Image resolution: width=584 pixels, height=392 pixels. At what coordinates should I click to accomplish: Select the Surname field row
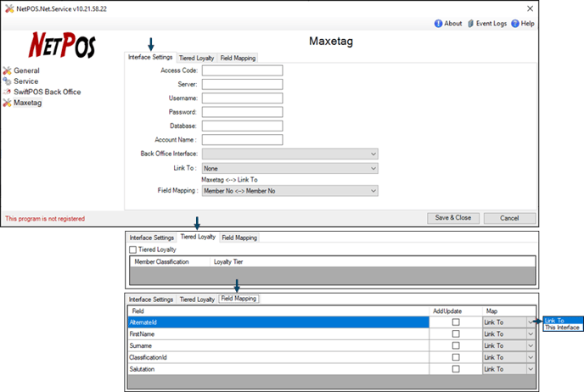(x=278, y=345)
